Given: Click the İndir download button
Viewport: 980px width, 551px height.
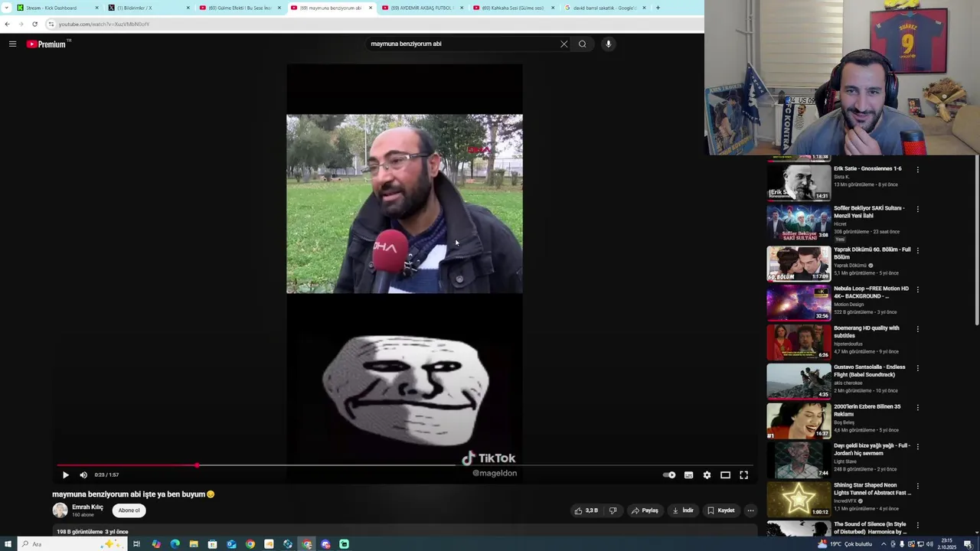Looking at the screenshot, I should point(683,510).
